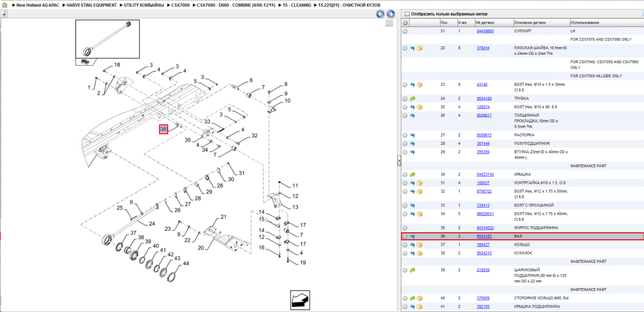Click green arrow icon on СТОПОРНОЕ КОЛЬЦО row

(412, 298)
